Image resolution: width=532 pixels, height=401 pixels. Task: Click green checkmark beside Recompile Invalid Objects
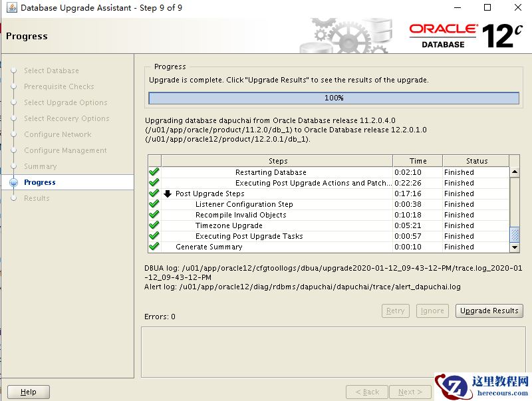click(x=154, y=214)
